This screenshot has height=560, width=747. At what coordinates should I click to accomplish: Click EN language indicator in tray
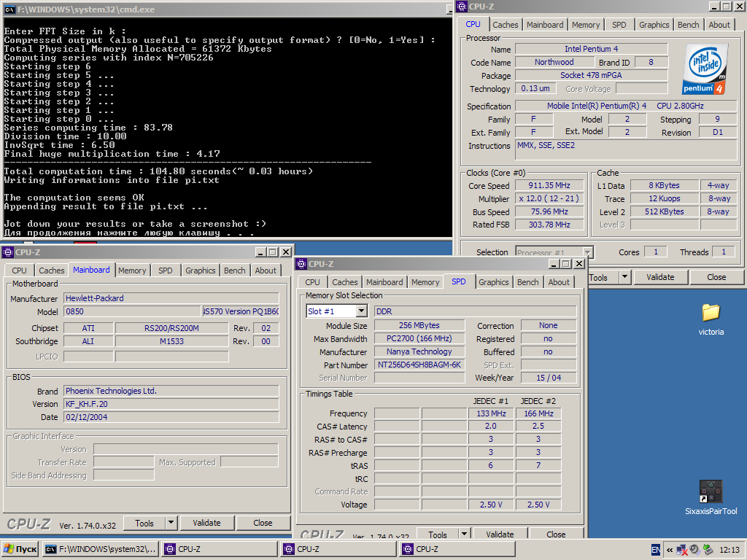pyautogui.click(x=656, y=550)
